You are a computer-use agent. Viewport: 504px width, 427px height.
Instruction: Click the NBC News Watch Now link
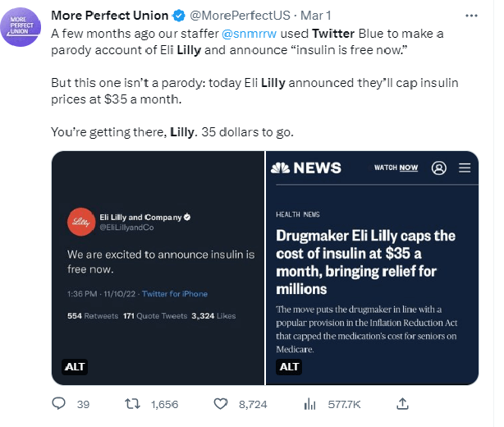396,168
